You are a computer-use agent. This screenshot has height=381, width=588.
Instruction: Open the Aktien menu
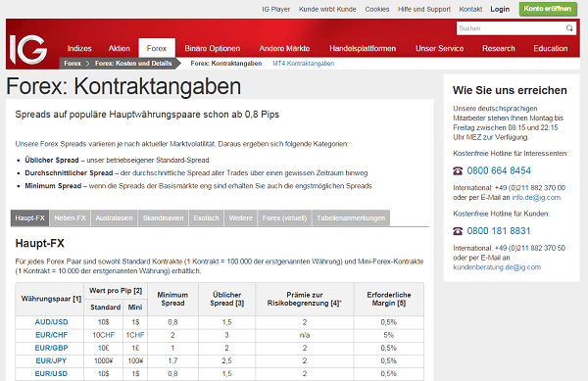click(x=120, y=48)
